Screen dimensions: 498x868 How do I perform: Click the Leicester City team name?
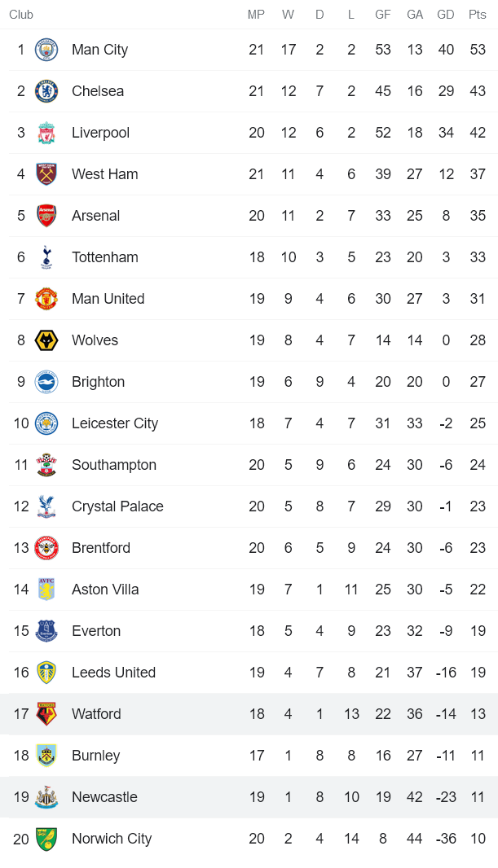click(x=115, y=423)
